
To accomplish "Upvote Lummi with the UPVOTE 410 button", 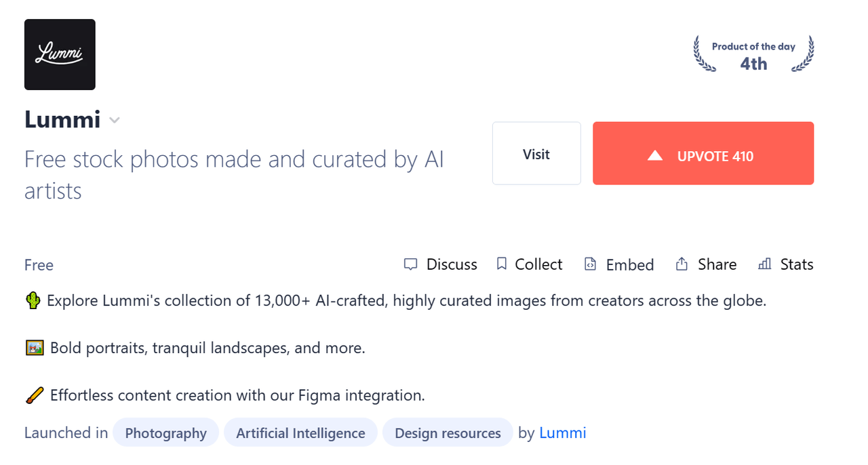I will [x=703, y=153].
